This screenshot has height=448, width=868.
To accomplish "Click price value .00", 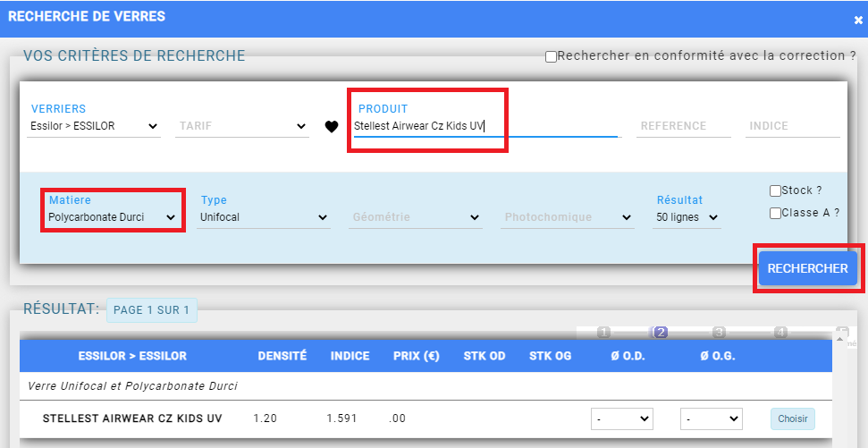I will click(398, 418).
